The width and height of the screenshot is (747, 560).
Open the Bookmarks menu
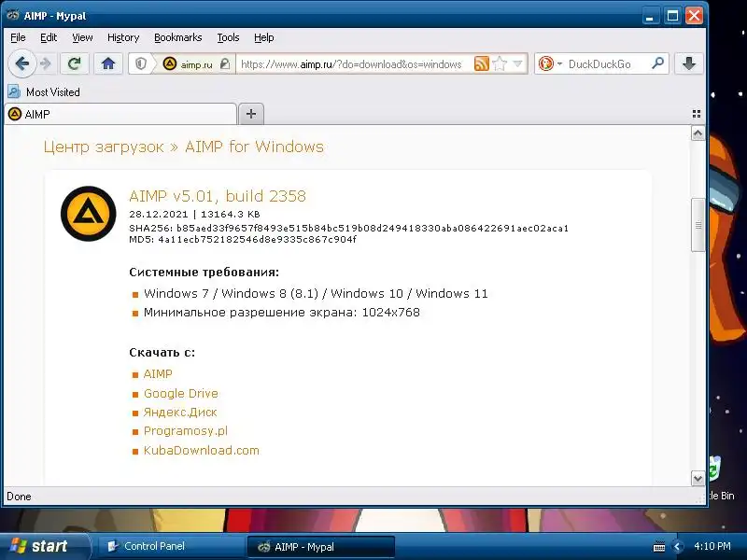pyautogui.click(x=177, y=37)
